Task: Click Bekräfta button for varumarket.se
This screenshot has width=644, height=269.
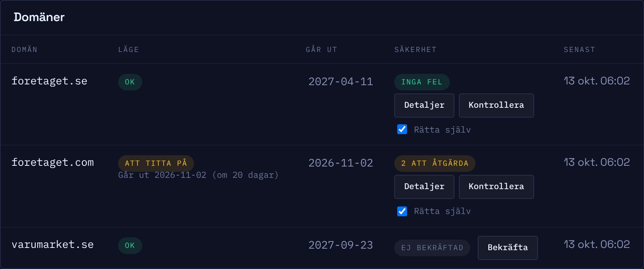Action: click(x=507, y=248)
